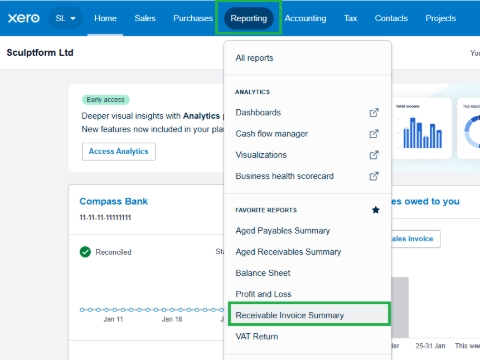Open Receivable Invoice Summary report

pyautogui.click(x=309, y=315)
